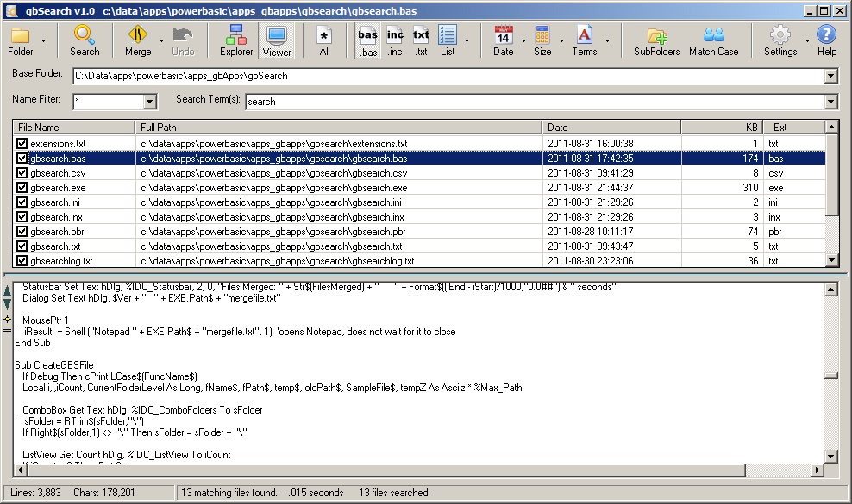Expand the Base Folder combo box list
This screenshot has width=852, height=504.
pos(830,76)
